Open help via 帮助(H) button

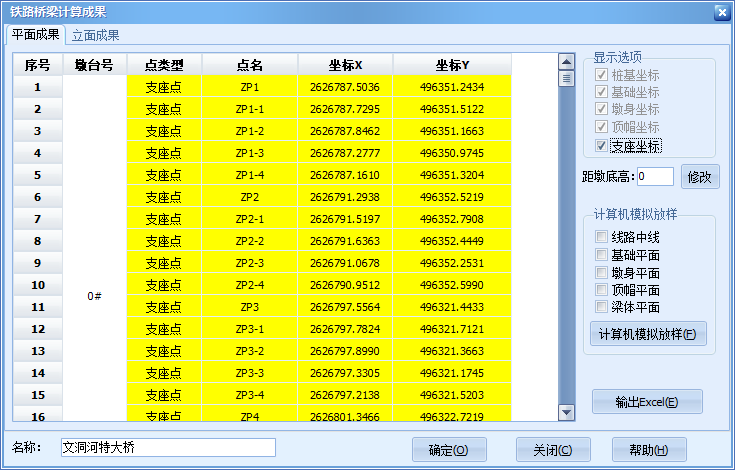(649, 449)
